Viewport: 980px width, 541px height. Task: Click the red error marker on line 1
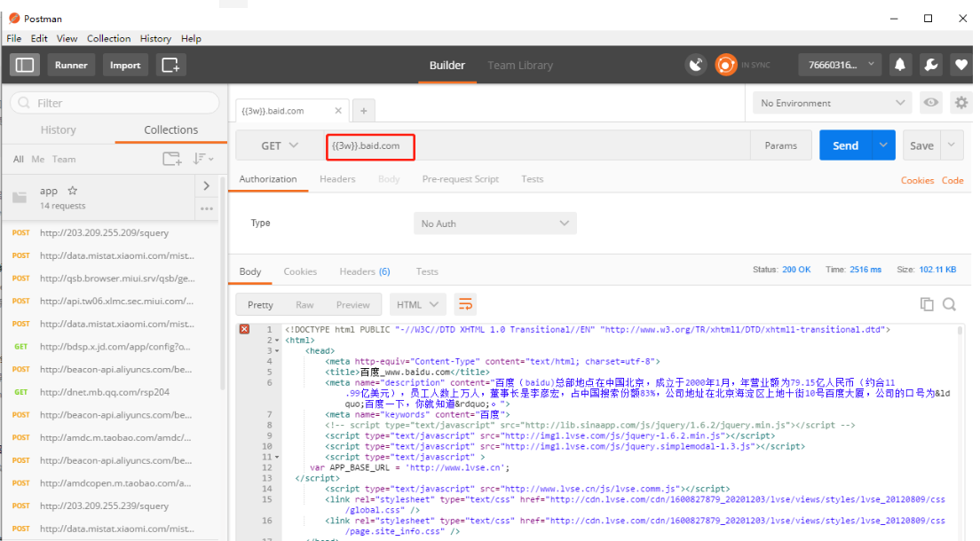pyautogui.click(x=244, y=329)
